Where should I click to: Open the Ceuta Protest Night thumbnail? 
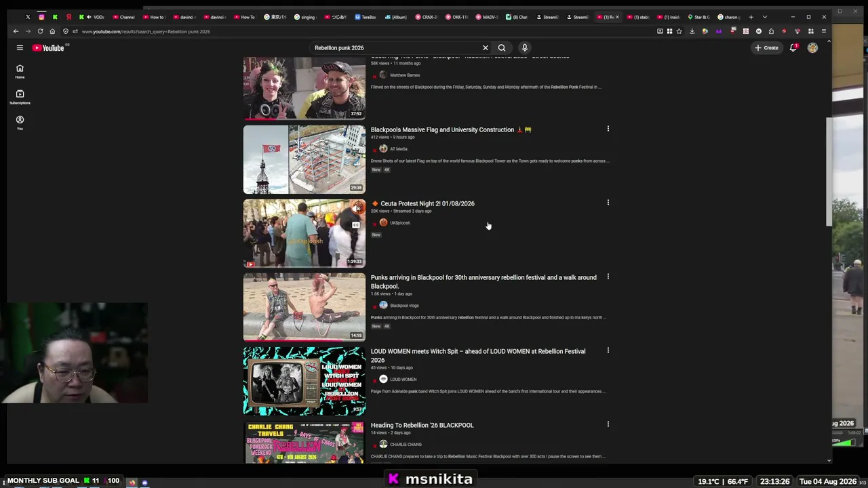click(304, 233)
